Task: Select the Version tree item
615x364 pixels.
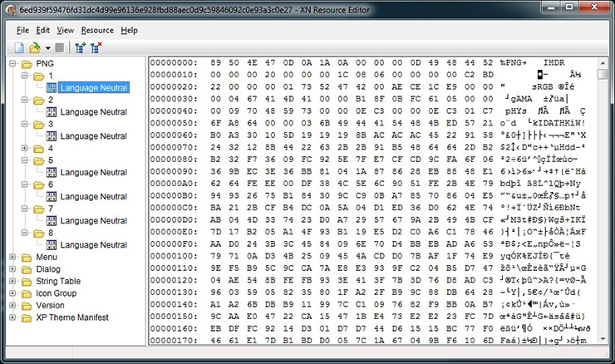Action: pos(51,305)
